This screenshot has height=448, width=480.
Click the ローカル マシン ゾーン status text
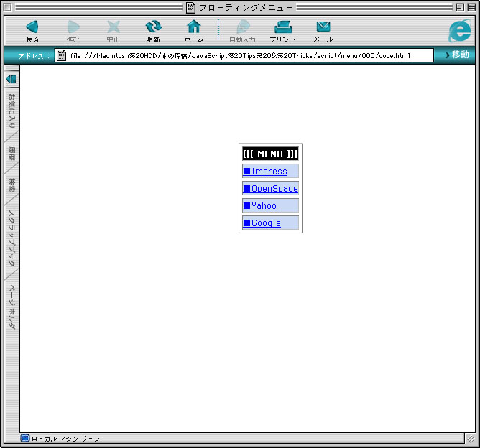click(x=65, y=439)
